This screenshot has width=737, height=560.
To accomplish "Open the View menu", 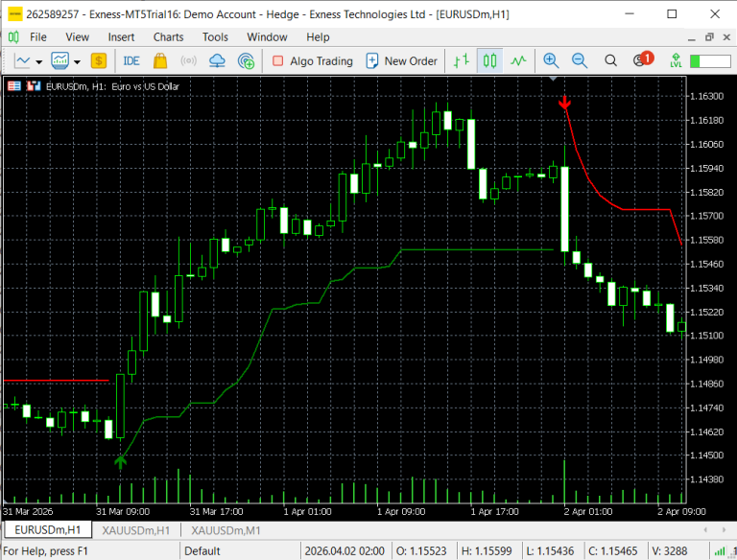I will [77, 37].
